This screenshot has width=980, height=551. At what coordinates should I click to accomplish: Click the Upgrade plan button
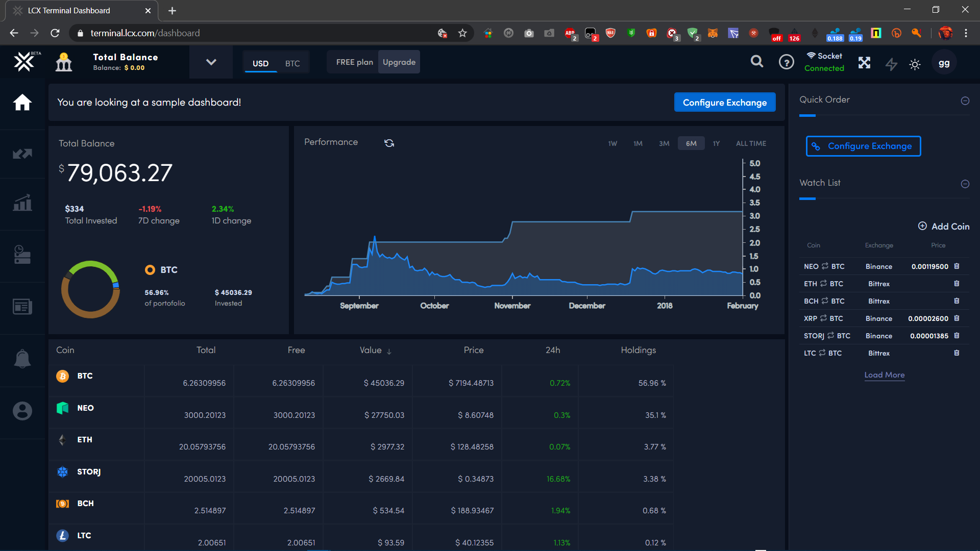399,62
